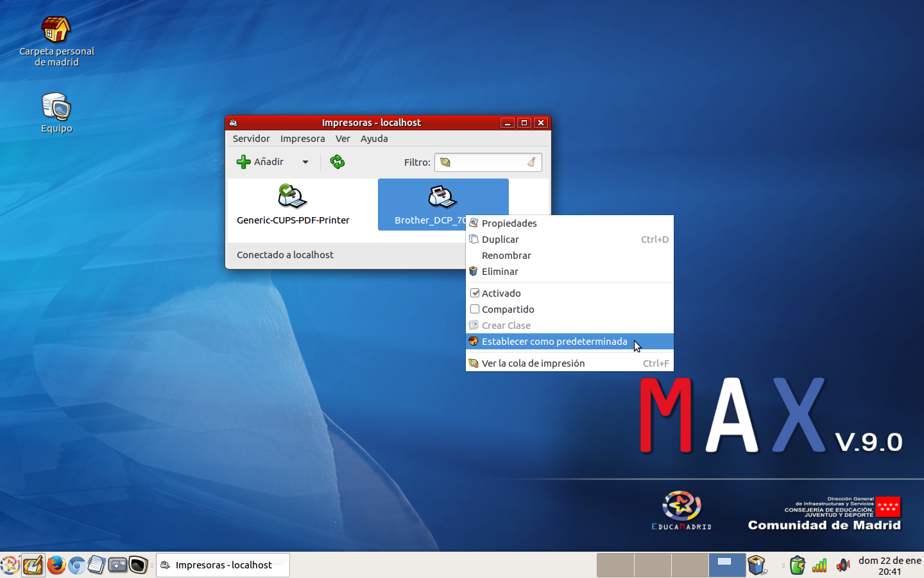Click the Impresoras - localhost taskbar button
Viewport: 924px width, 578px height.
[223, 565]
